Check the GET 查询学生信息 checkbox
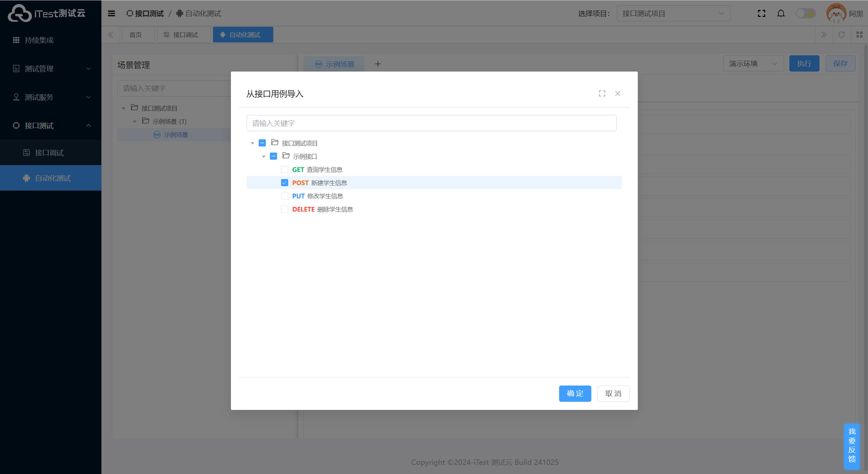This screenshot has height=474, width=868. tap(284, 170)
